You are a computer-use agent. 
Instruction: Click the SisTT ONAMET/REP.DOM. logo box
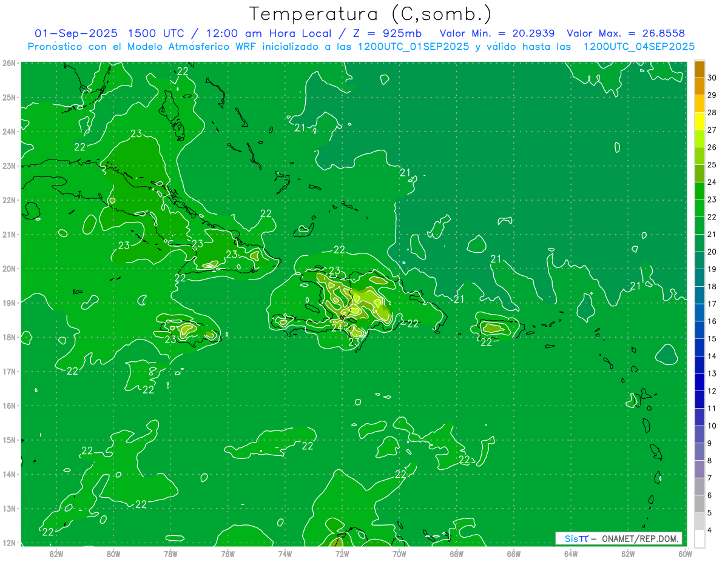click(x=619, y=538)
